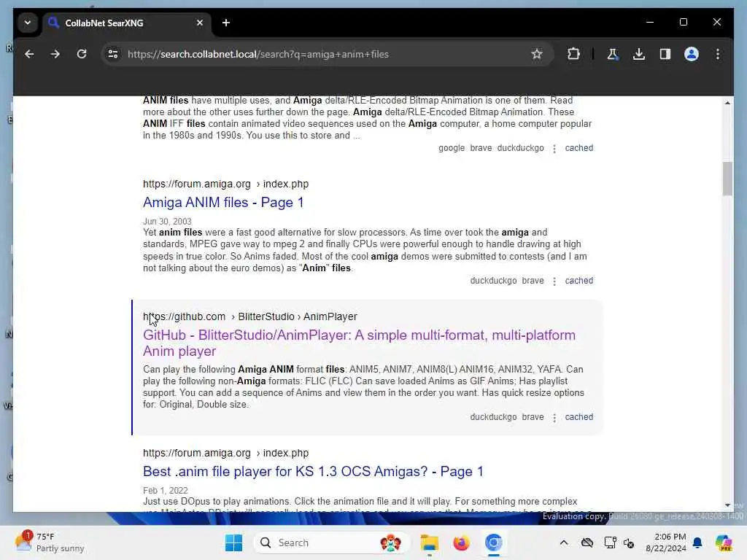Show hidden system tray icons
Screen dimensions: 747x560
click(x=564, y=542)
